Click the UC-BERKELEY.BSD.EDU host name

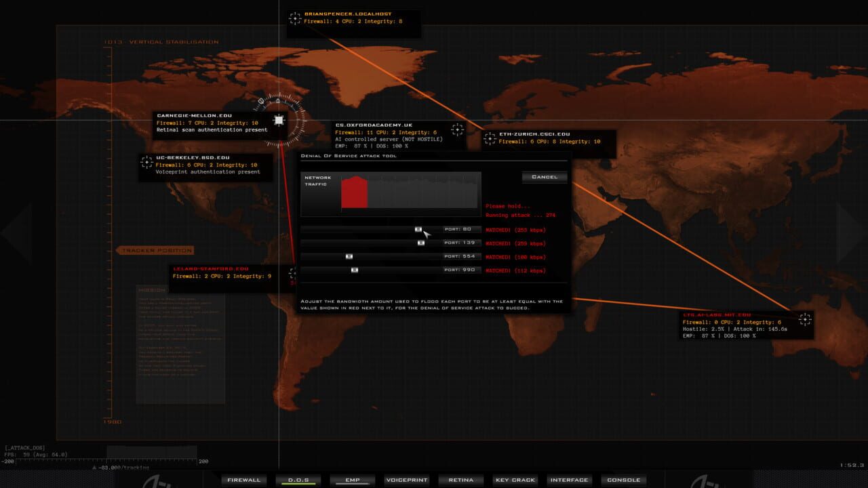193,157
